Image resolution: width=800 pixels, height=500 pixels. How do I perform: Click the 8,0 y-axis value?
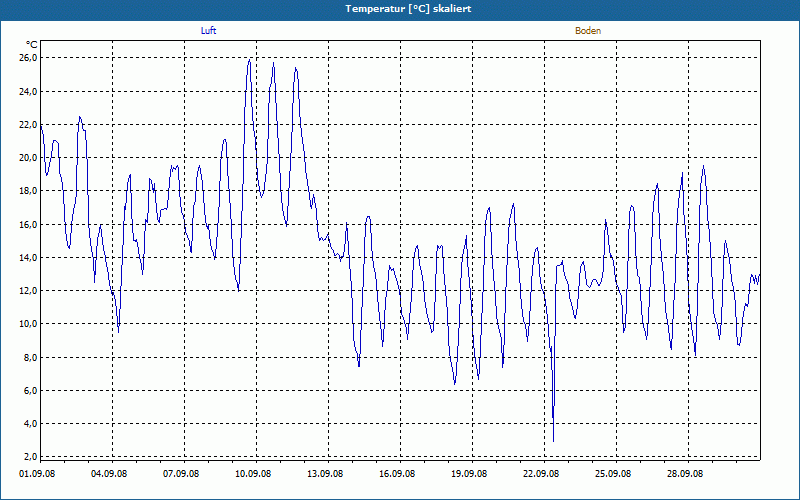tap(31, 358)
